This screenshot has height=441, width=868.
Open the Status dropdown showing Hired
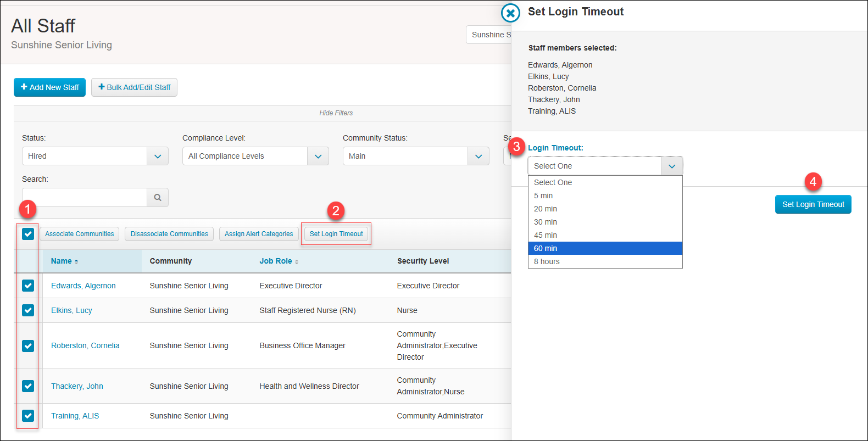pyautogui.click(x=95, y=156)
